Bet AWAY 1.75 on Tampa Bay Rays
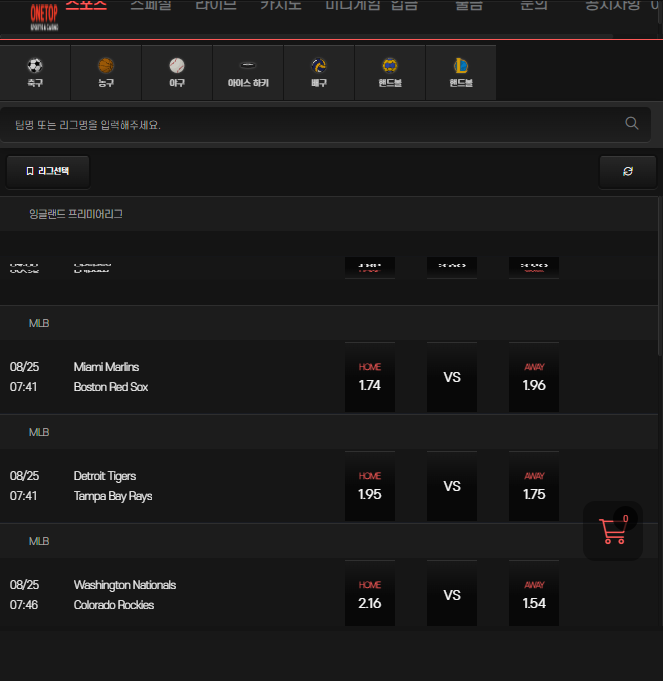The image size is (663, 681). 534,486
